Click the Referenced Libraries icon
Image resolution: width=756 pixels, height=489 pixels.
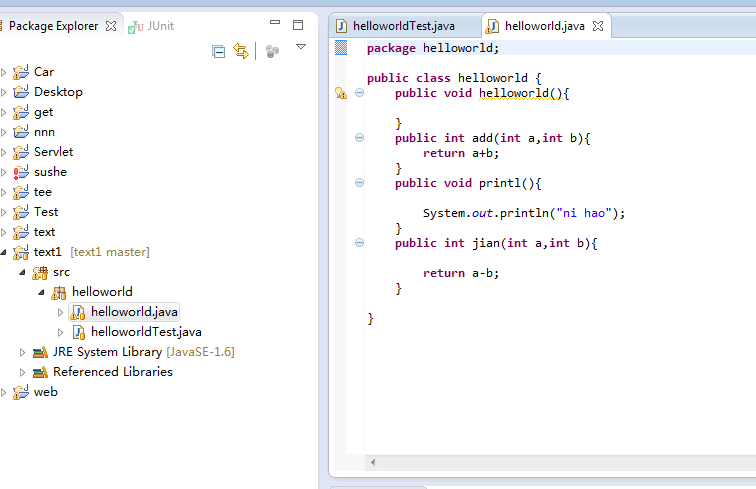click(x=40, y=372)
